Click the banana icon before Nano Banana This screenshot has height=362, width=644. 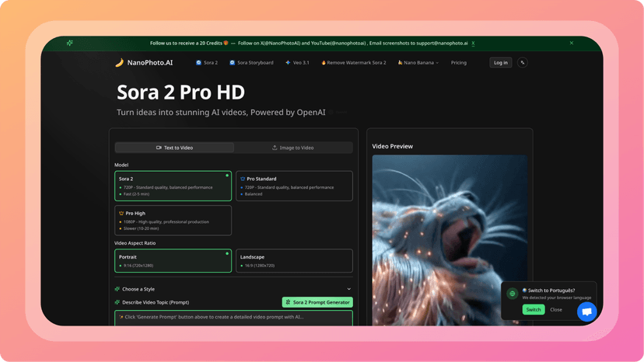pyautogui.click(x=400, y=63)
